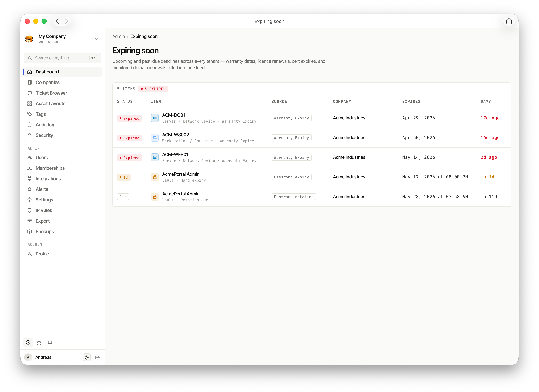The image size is (539, 392).
Task: Click the 1d status badge
Action: tap(124, 177)
